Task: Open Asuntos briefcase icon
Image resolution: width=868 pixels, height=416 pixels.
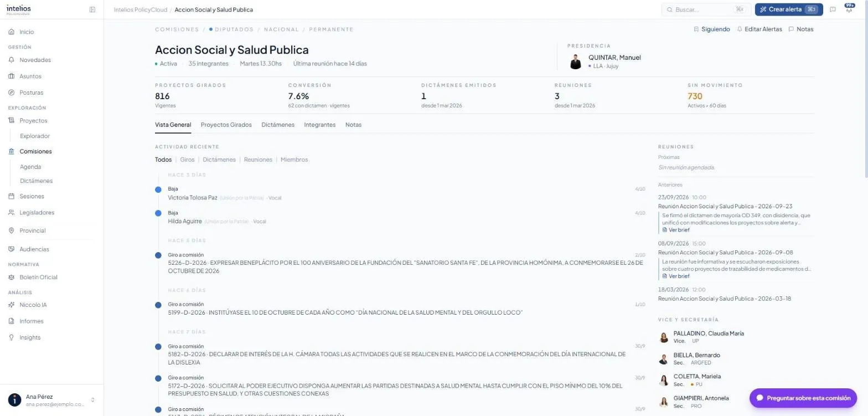Action: [12, 76]
